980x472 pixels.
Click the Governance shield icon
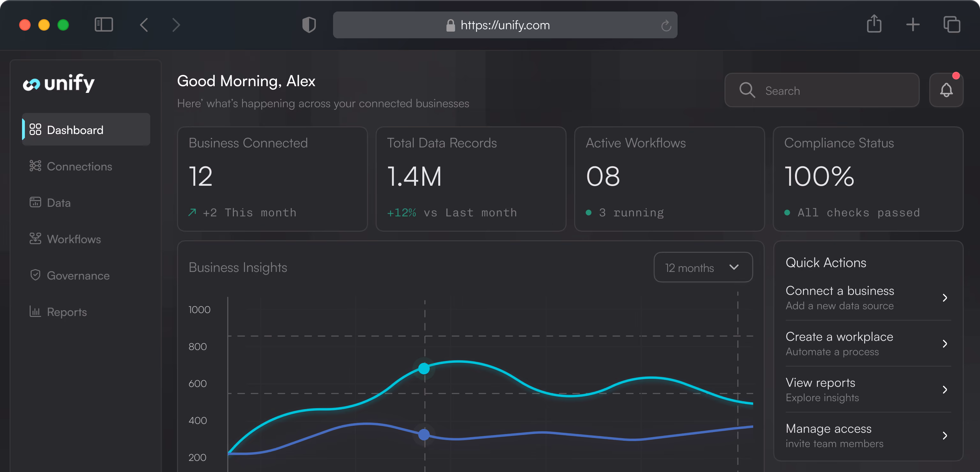(x=35, y=275)
